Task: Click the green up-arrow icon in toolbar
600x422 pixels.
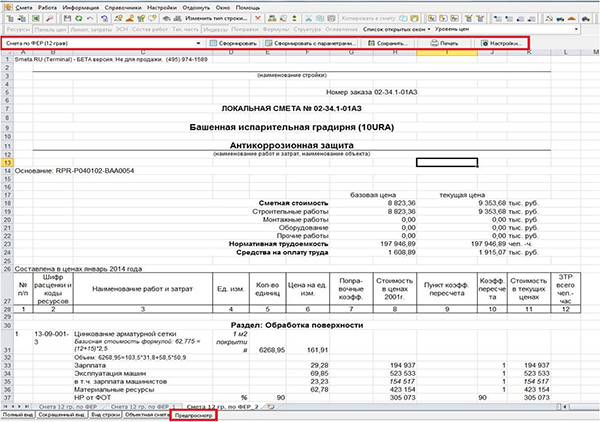Action: pos(294,18)
